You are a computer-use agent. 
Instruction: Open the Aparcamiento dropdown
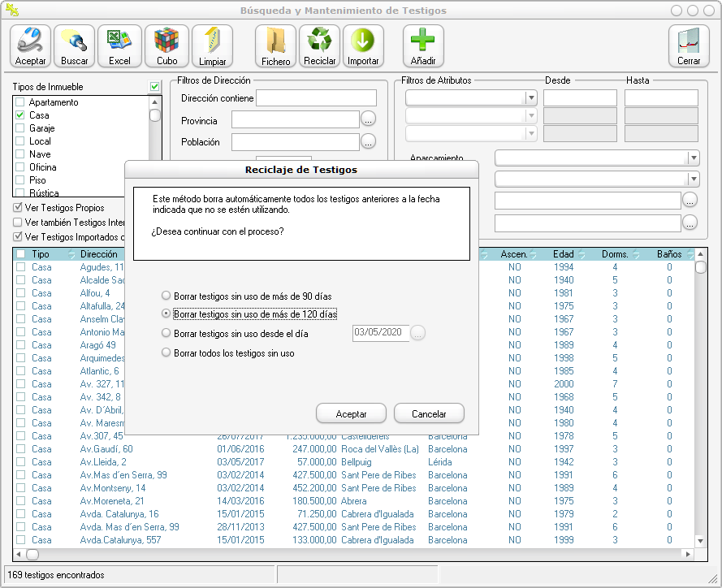(x=693, y=158)
